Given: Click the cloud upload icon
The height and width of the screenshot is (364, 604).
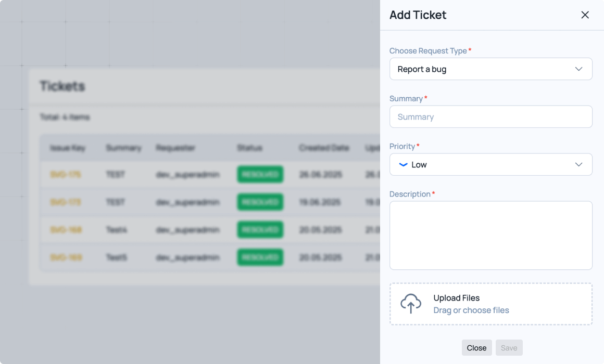Looking at the screenshot, I should (411, 304).
